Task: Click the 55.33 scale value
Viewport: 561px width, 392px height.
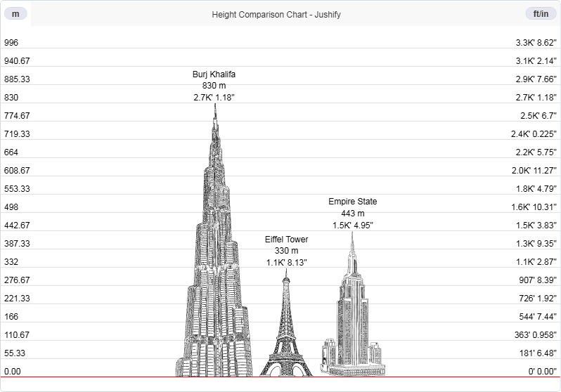Action: [x=15, y=353]
